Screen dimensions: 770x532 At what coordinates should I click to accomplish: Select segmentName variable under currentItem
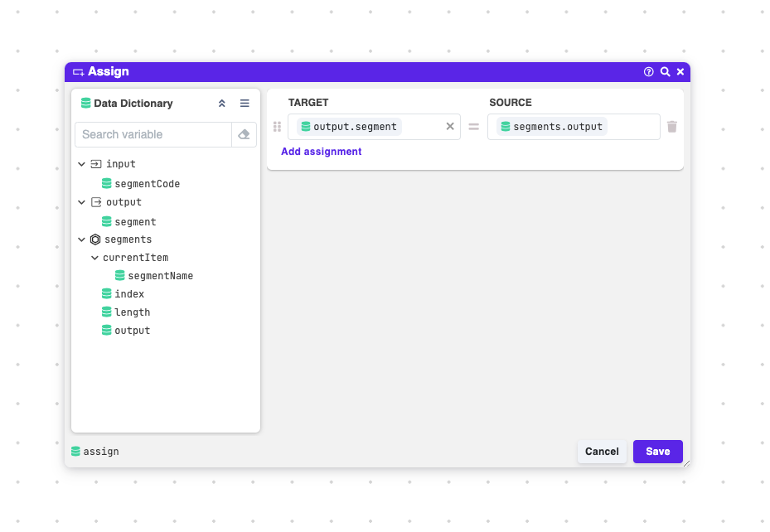click(160, 276)
